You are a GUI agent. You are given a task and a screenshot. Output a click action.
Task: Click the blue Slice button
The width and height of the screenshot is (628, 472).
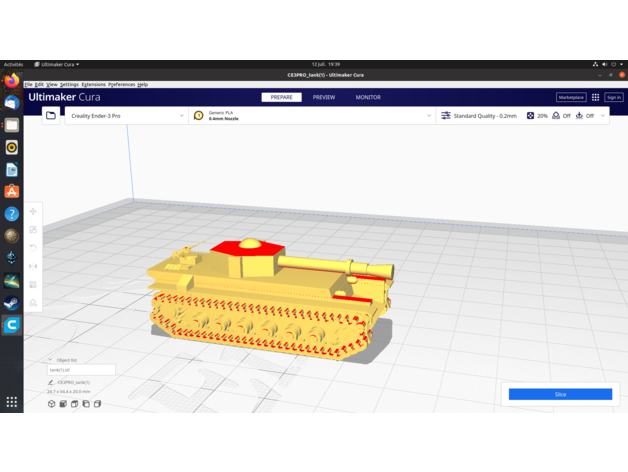560,394
